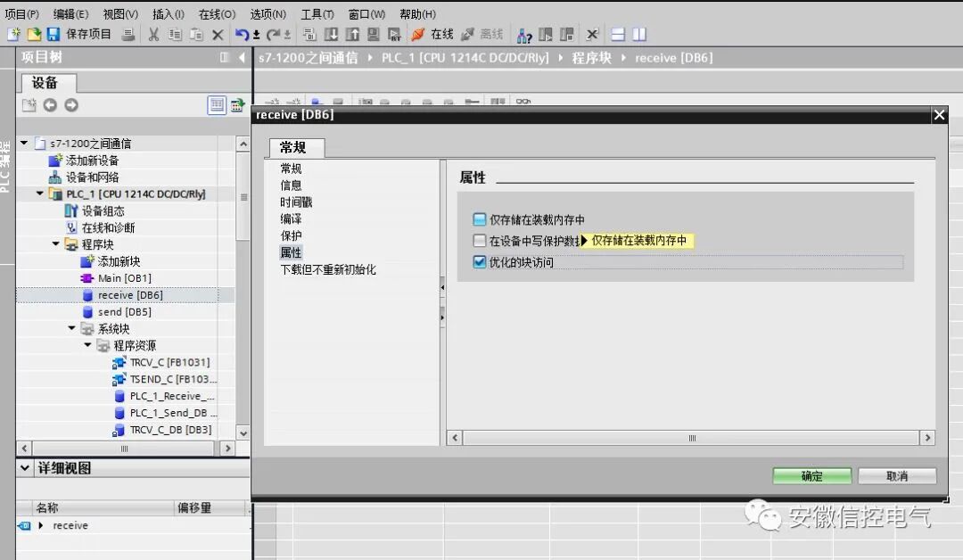The height and width of the screenshot is (560, 963).
Task: Open the 编辑(E) menu
Action: (x=70, y=13)
